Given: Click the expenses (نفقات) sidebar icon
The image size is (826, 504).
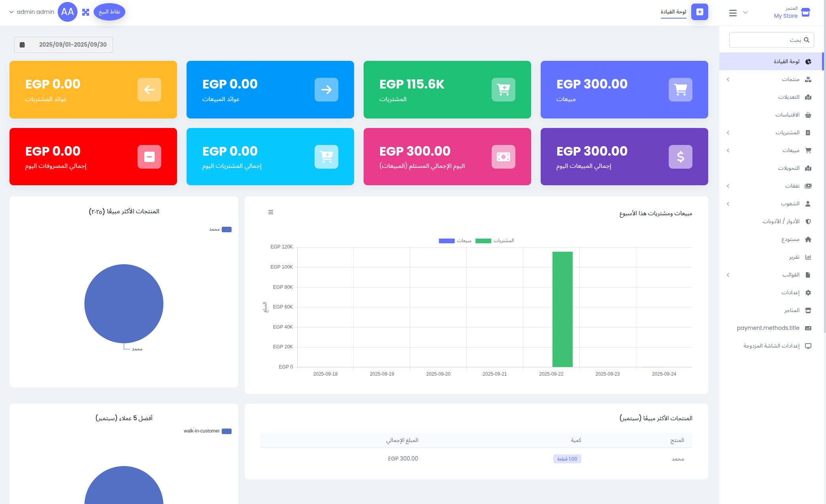Looking at the screenshot, I should click(x=808, y=186).
